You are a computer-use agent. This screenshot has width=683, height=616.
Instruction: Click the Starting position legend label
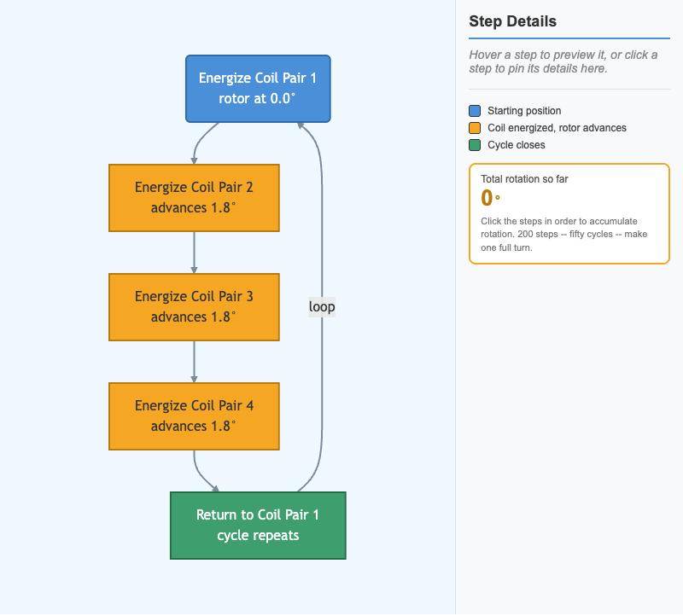[524, 111]
